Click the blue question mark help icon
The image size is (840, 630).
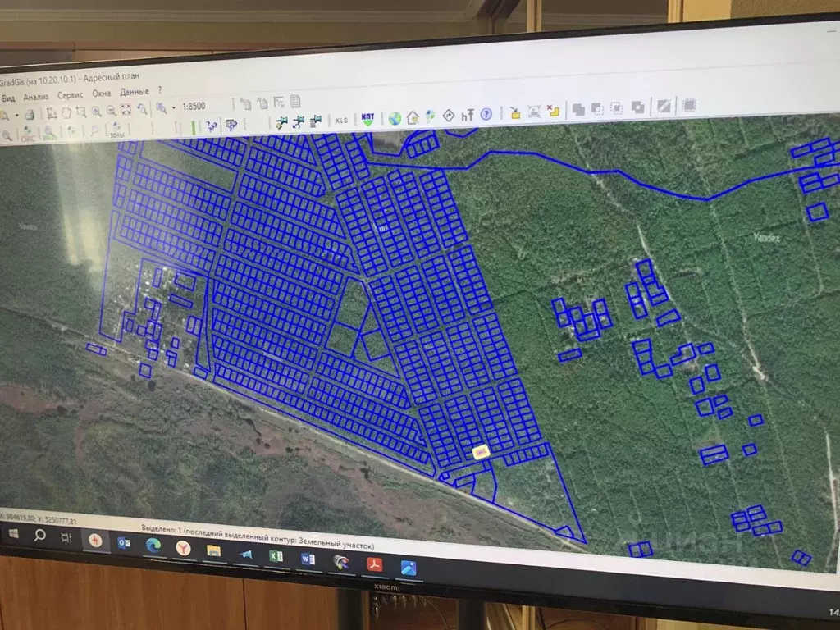click(x=486, y=114)
